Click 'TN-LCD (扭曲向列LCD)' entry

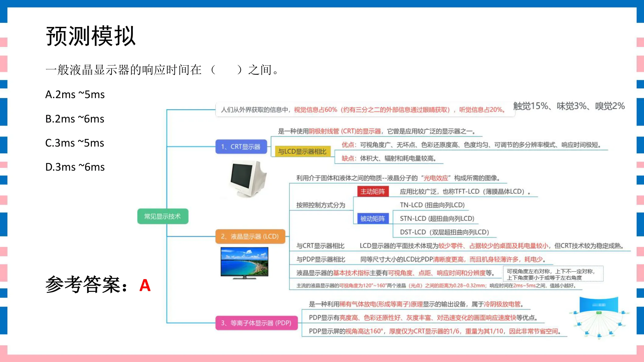coord(432,205)
